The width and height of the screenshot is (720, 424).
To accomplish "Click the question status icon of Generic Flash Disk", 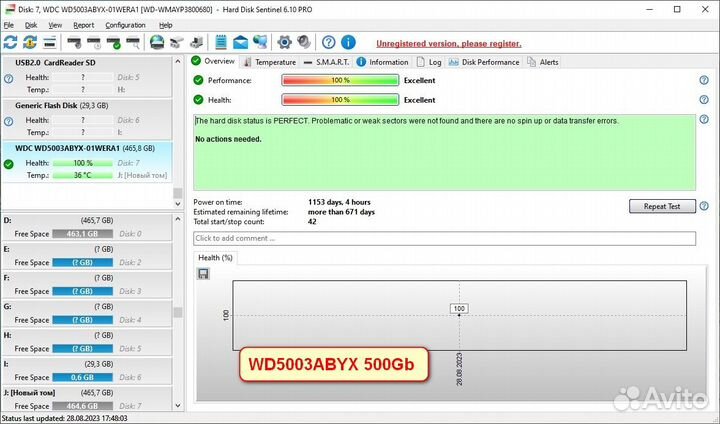I will pos(8,121).
